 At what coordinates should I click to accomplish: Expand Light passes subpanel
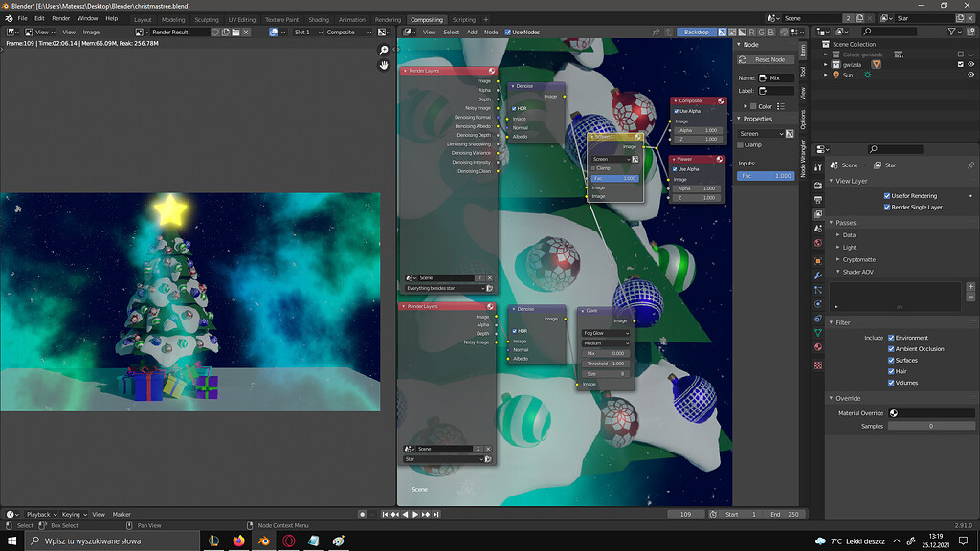pyautogui.click(x=838, y=248)
